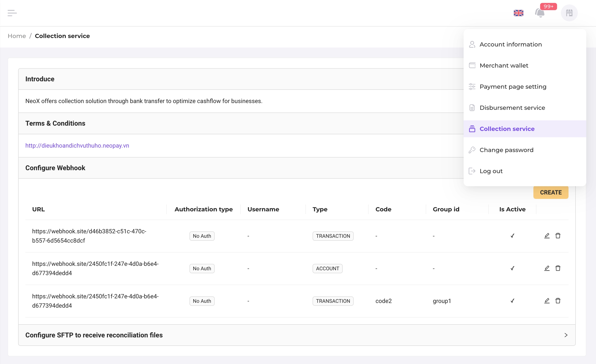Delete the code2 group1 webhook row
This screenshot has height=364, width=596.
pos(558,301)
